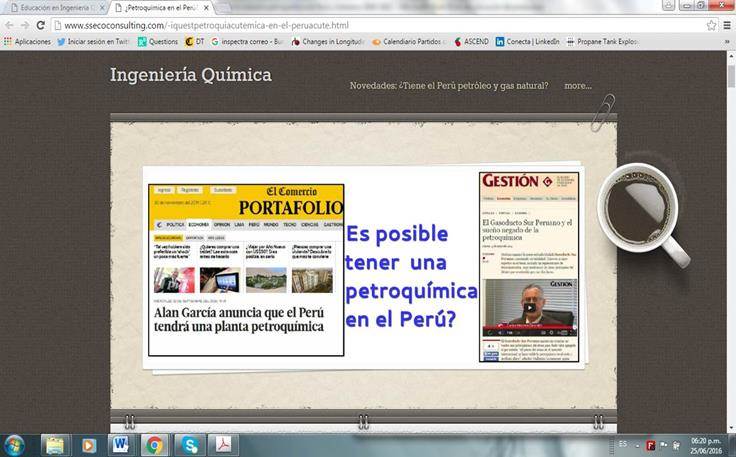Open the Propane Tank Explosion bookmark
This screenshot has height=457, width=736.
click(603, 42)
